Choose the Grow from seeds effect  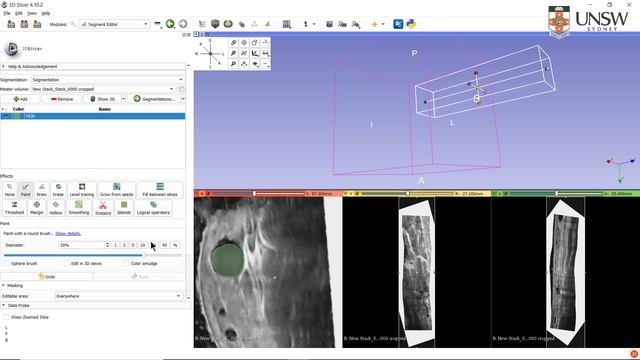(116, 190)
